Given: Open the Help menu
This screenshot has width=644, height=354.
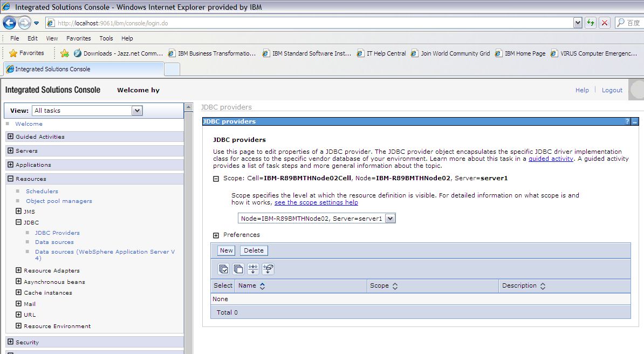Looking at the screenshot, I should pos(127,38).
